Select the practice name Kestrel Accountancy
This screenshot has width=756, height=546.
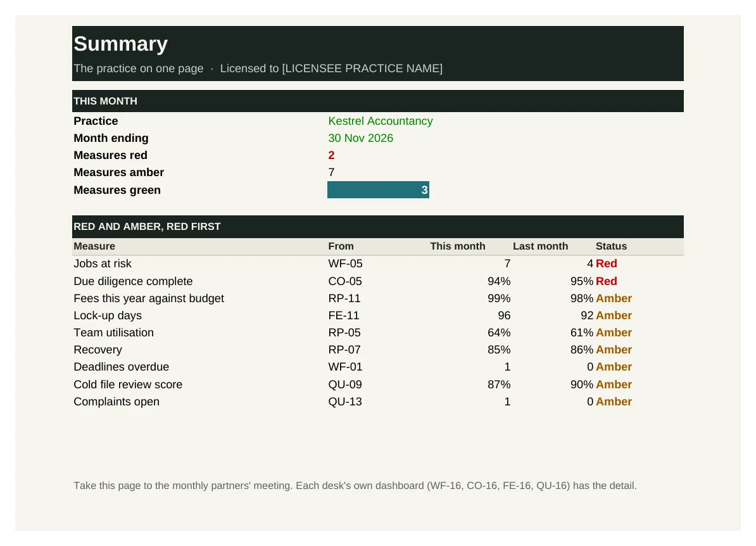tap(381, 121)
